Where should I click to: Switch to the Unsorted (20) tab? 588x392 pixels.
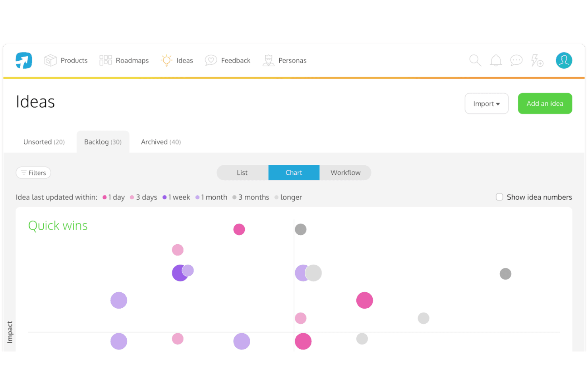click(x=44, y=142)
